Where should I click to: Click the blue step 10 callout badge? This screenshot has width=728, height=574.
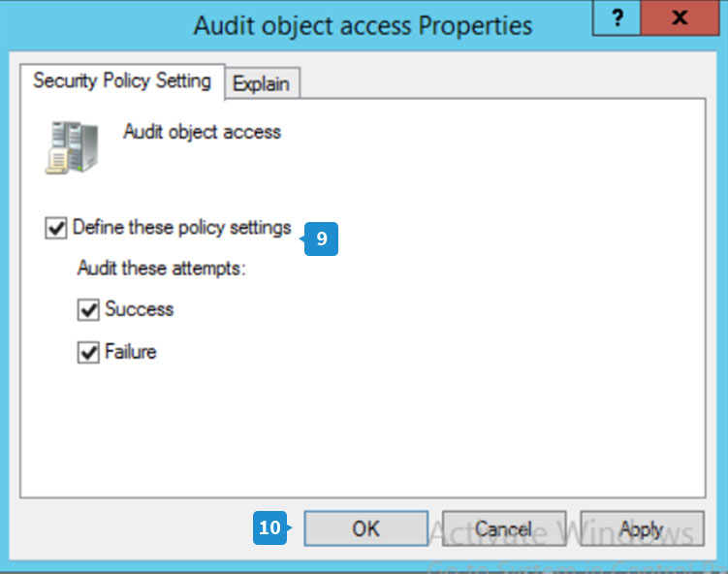(269, 527)
